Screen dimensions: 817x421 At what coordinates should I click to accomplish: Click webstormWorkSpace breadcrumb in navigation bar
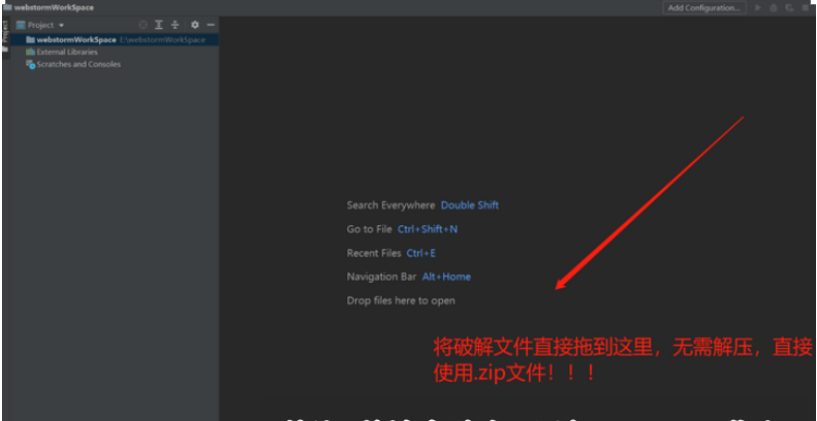coord(48,8)
